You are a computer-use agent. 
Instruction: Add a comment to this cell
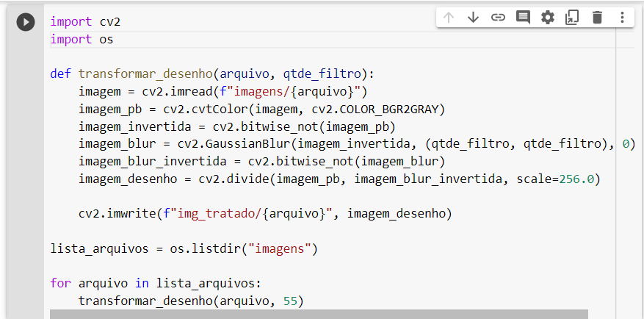pos(522,17)
